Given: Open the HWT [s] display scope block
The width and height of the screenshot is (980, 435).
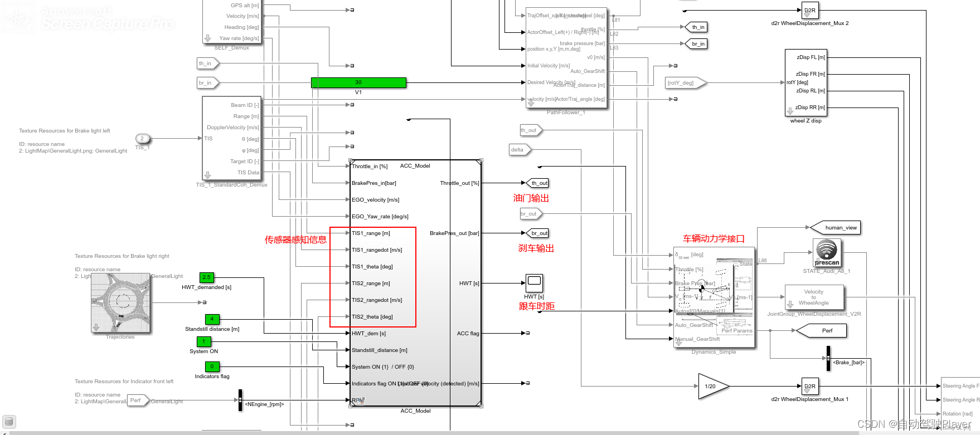Looking at the screenshot, I should [534, 283].
